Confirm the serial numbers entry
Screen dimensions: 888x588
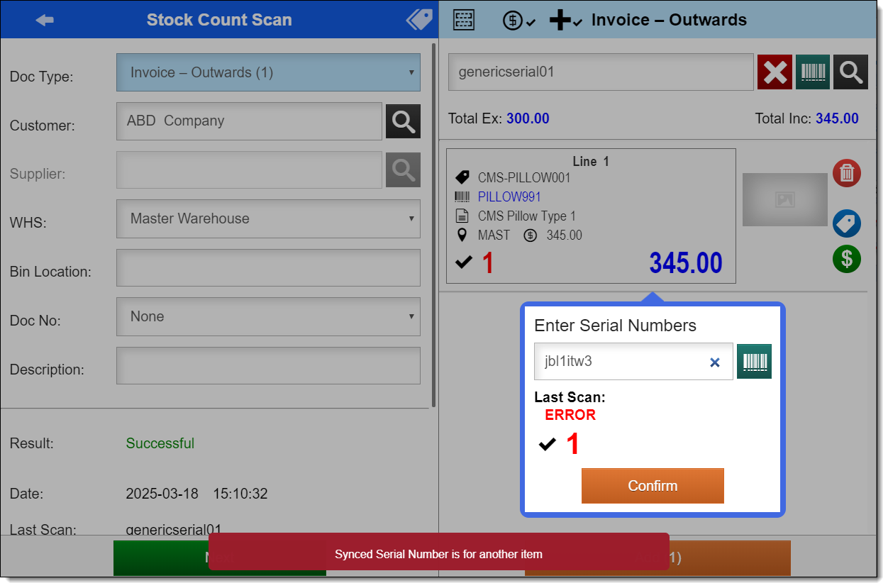point(653,486)
